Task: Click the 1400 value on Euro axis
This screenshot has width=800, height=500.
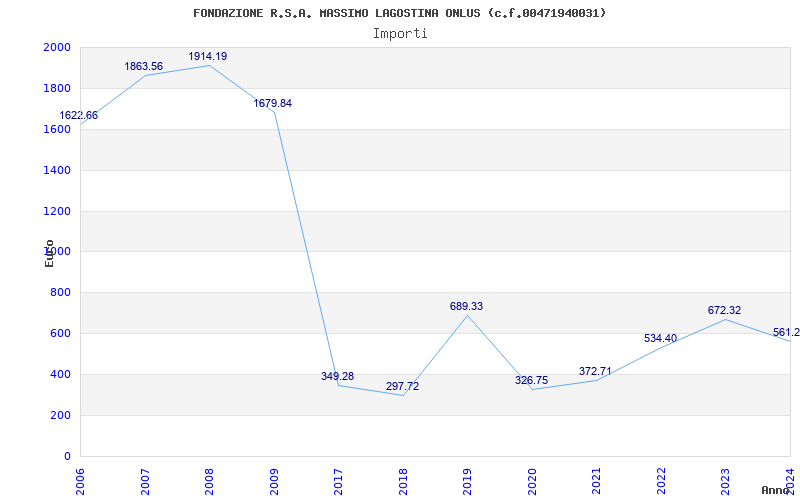Action: (x=57, y=170)
